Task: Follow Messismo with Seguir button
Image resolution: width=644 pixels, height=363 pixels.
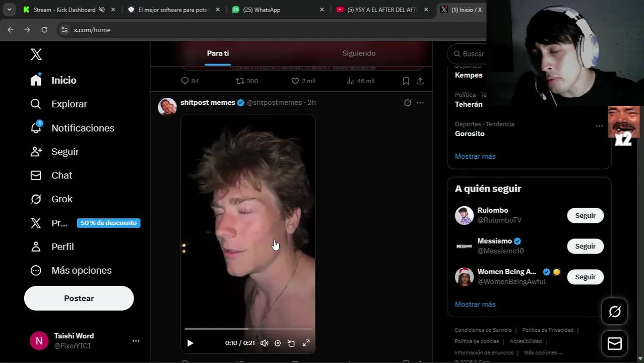Action: [x=585, y=246]
